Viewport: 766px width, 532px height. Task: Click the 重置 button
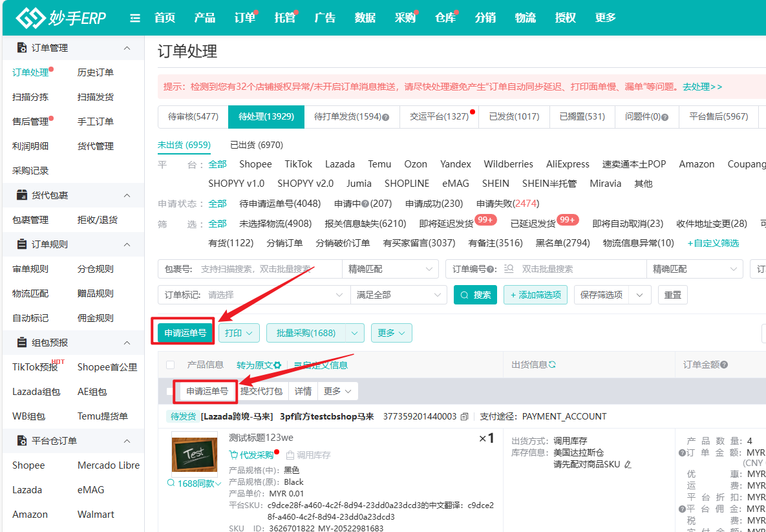pyautogui.click(x=673, y=295)
